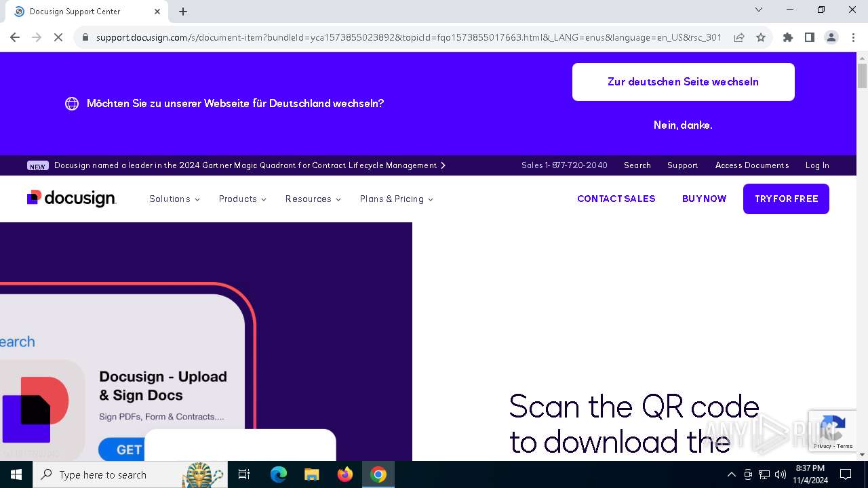Open Microsoft Edge from taskbar

[279, 474]
